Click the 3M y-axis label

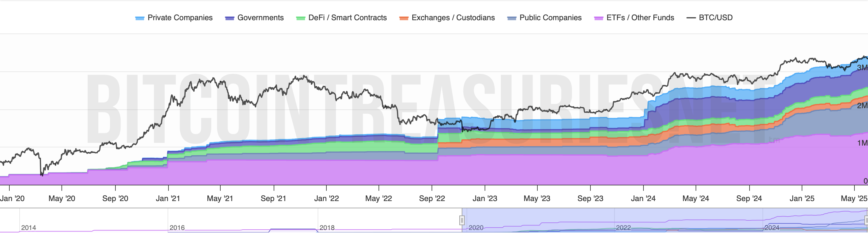(862, 68)
